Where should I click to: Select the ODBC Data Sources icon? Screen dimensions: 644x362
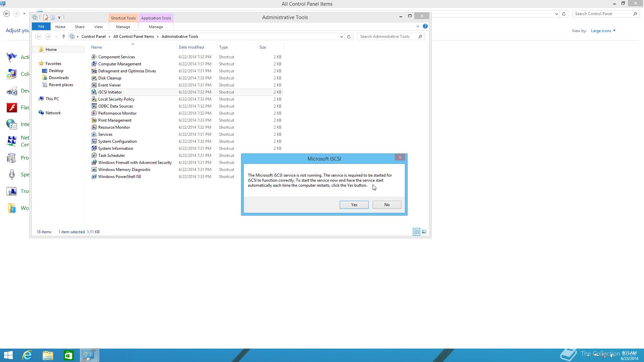[94, 106]
